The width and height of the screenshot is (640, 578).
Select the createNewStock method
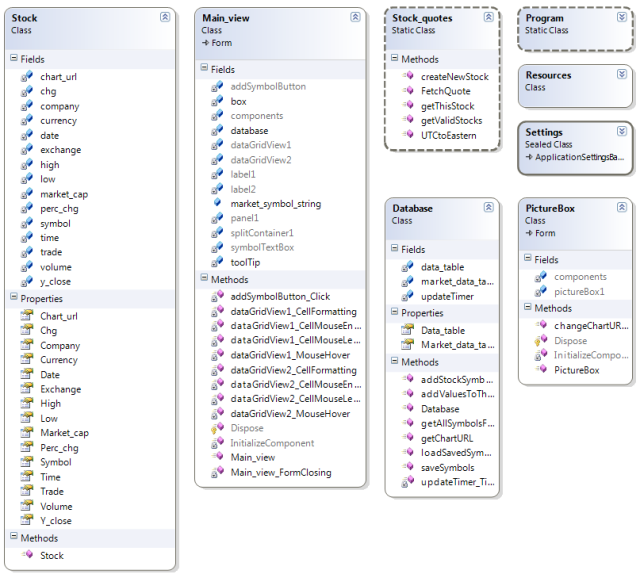point(454,76)
